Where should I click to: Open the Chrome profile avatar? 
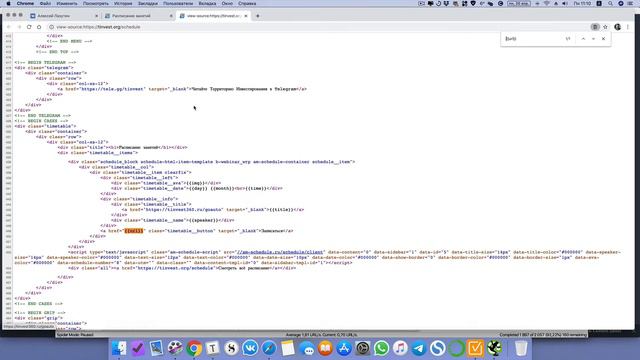(x=618, y=27)
